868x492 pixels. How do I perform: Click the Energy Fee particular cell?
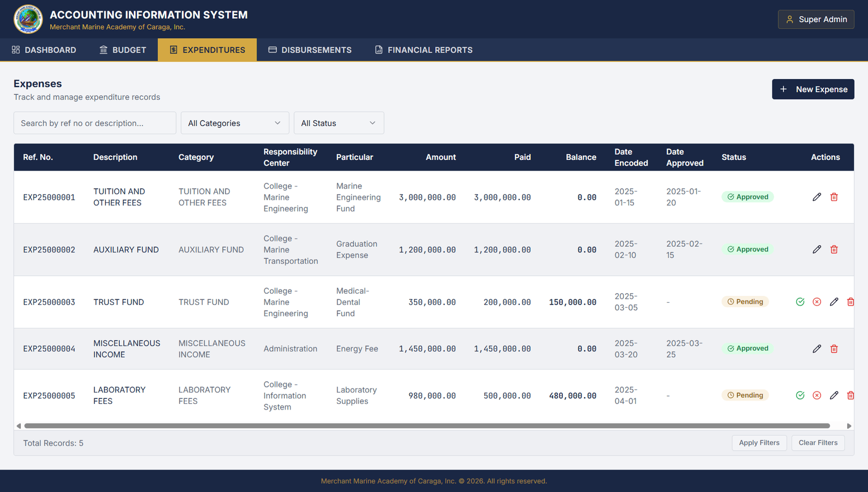click(357, 349)
